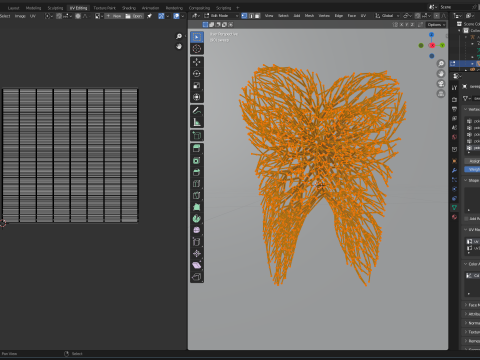This screenshot has width=480, height=360.
Task: Toggle Z mirror axis in viewport
Action: (412, 25)
